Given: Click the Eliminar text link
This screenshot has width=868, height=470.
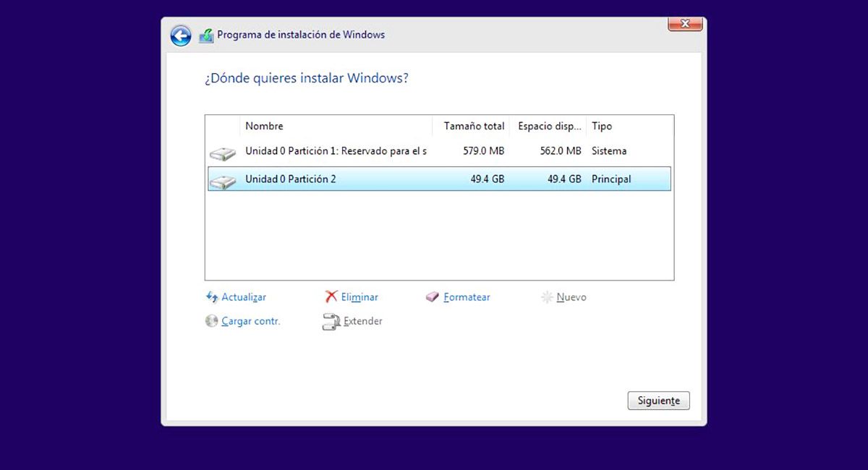Looking at the screenshot, I should tap(359, 297).
